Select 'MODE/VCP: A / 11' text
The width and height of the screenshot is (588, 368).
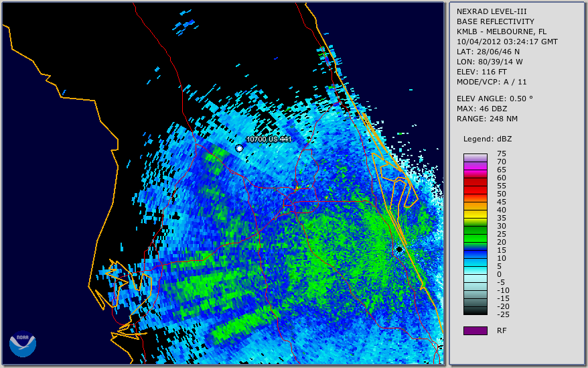pyautogui.click(x=492, y=82)
